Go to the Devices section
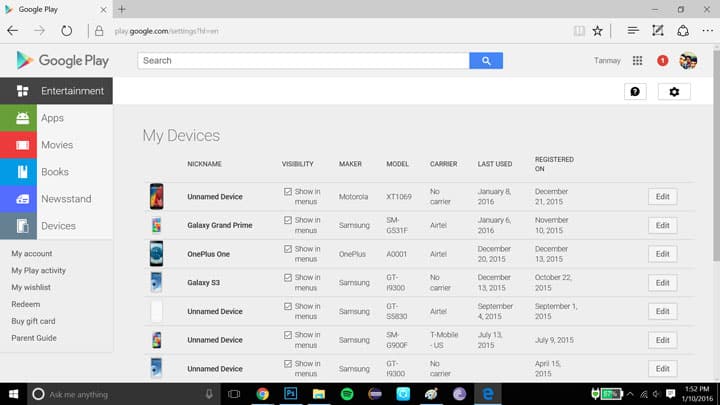Image resolution: width=720 pixels, height=405 pixels. (56, 226)
